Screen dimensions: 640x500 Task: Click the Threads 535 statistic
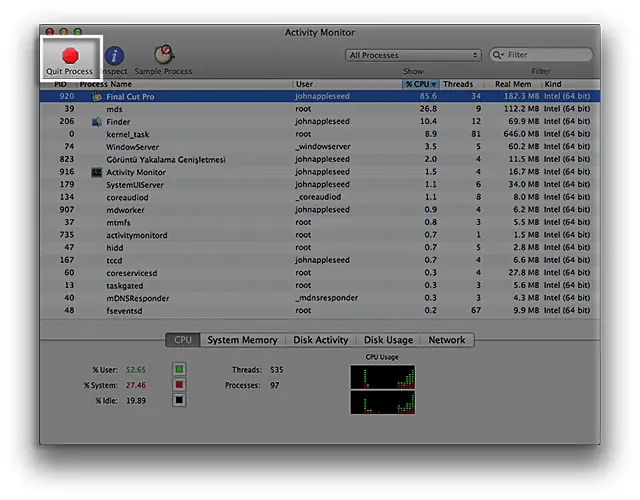[x=258, y=370]
